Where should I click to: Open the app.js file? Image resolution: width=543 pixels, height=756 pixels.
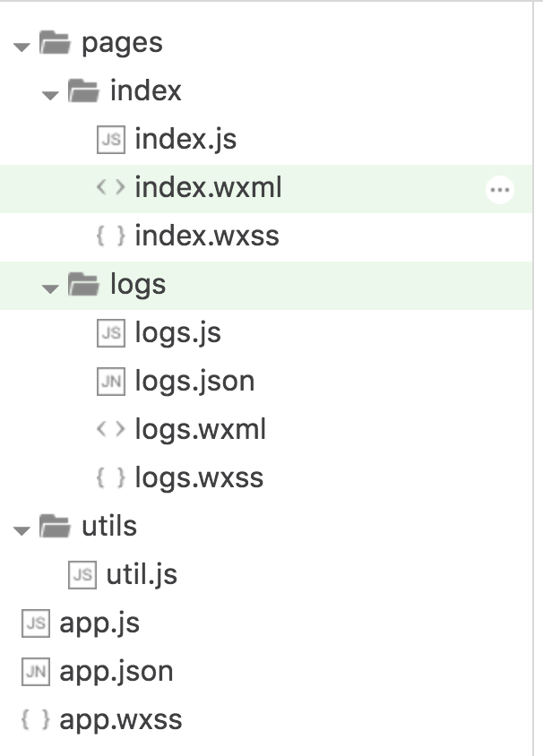[99, 623]
